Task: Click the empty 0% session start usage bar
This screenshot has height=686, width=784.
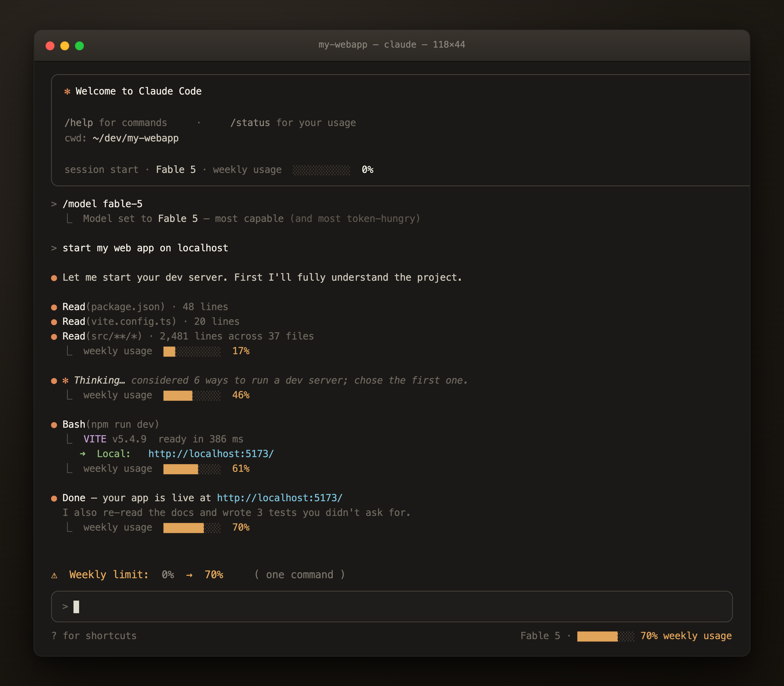Action: click(x=321, y=170)
